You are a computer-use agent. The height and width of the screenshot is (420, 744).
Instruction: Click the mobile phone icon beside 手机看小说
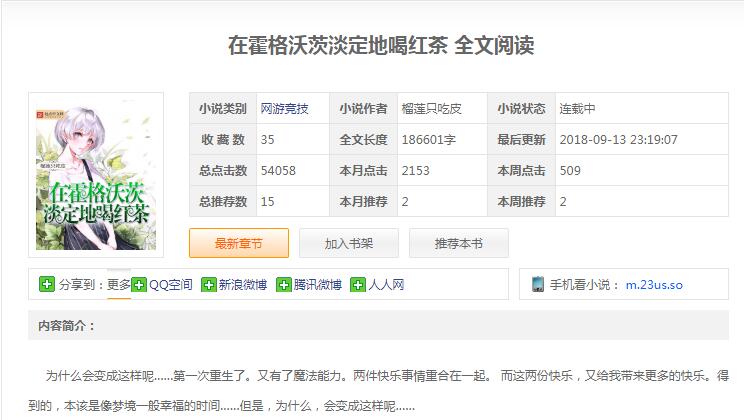pos(538,285)
